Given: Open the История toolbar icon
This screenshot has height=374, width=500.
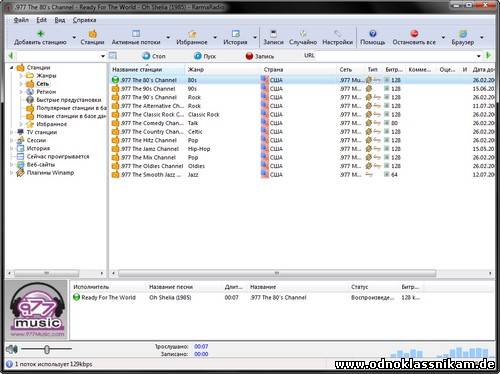Looking at the screenshot, I should pos(235,33).
